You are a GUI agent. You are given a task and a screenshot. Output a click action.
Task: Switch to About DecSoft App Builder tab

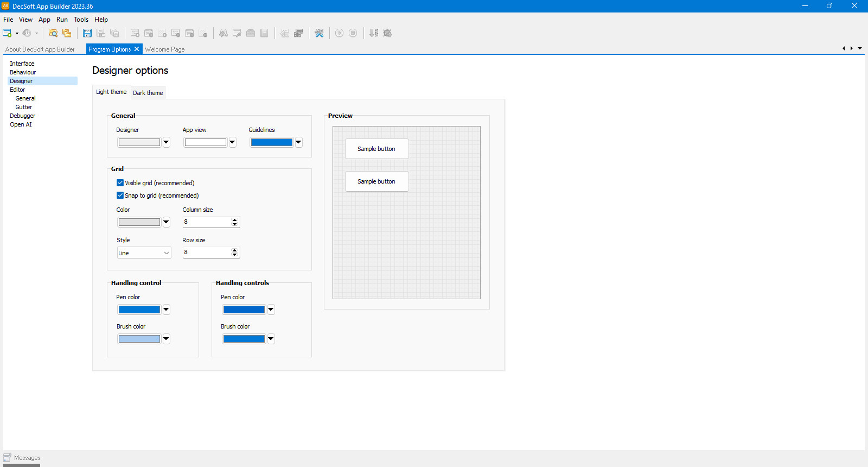coord(40,49)
